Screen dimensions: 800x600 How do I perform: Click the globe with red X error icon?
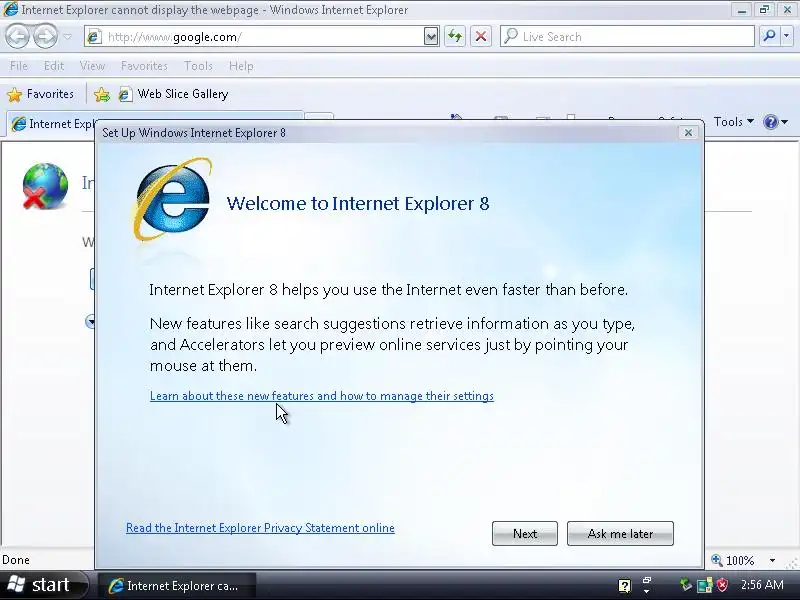(x=44, y=186)
